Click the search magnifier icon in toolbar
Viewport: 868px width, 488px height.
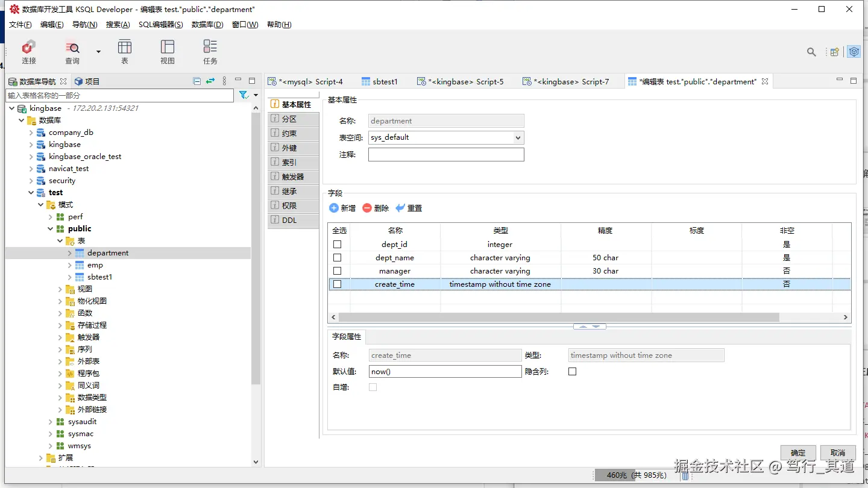811,52
